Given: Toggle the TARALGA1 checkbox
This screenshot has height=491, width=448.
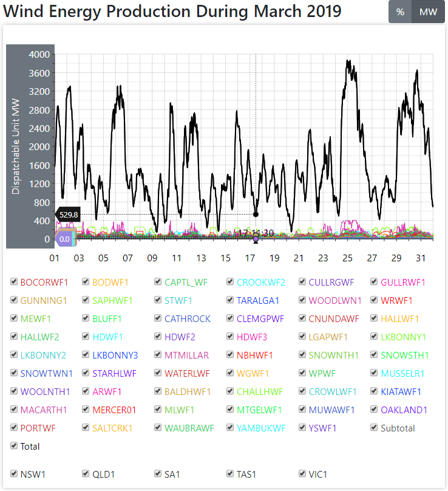Looking at the screenshot, I should coord(231,300).
